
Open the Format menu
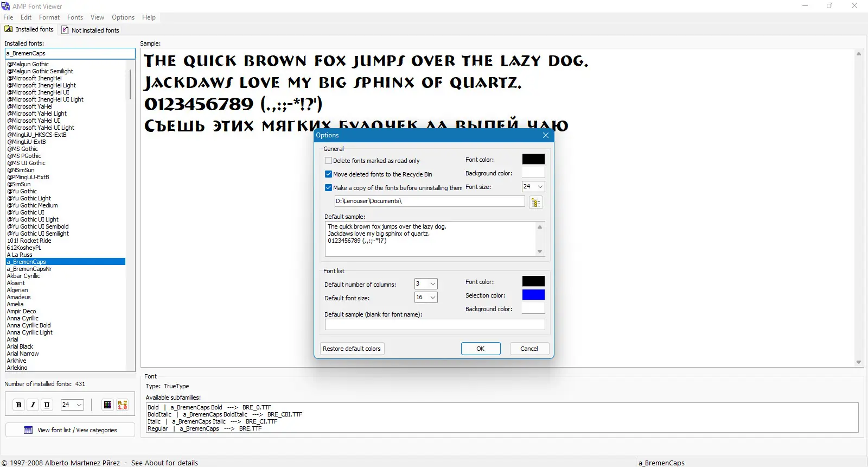click(49, 17)
